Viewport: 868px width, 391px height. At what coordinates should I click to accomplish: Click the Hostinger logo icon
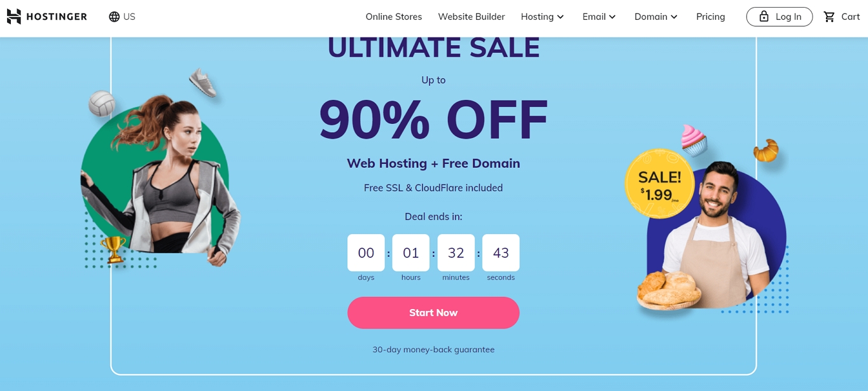coord(14,17)
